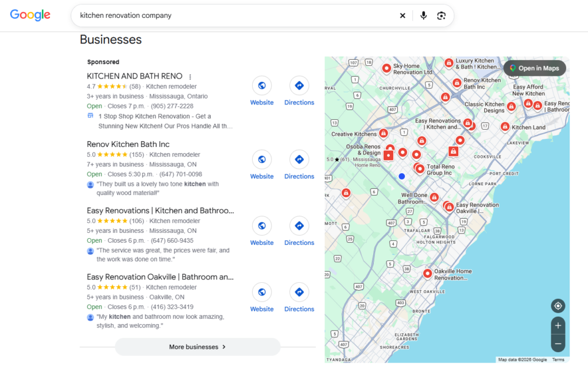Screen dimensions: 588x374
Task: Click Mississauga Home Reno map label
Action: click(x=367, y=162)
